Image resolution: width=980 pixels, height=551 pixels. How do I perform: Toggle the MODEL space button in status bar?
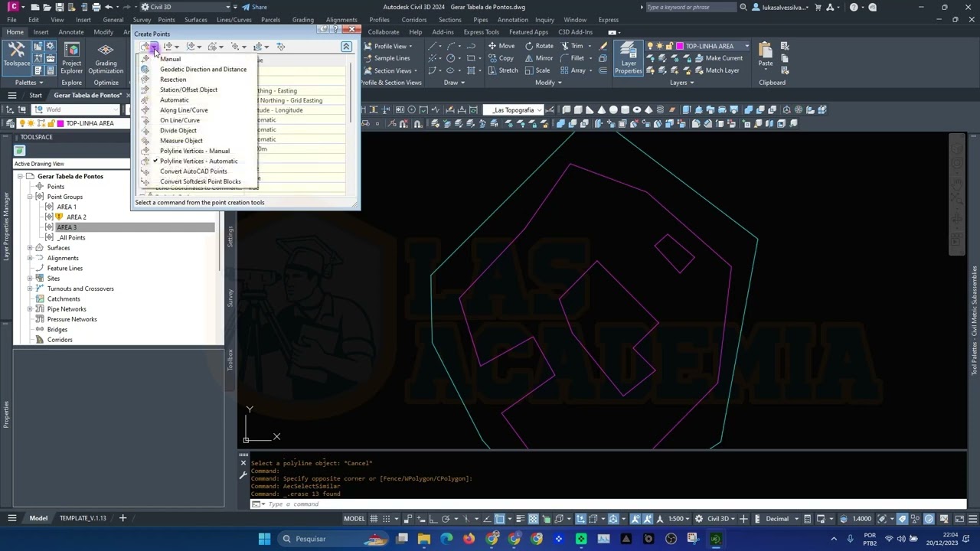(354, 519)
